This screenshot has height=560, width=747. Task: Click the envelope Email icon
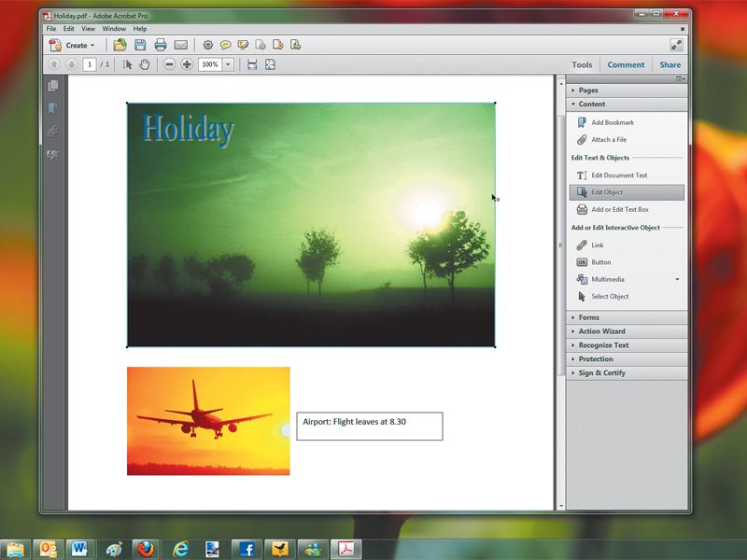coord(180,45)
